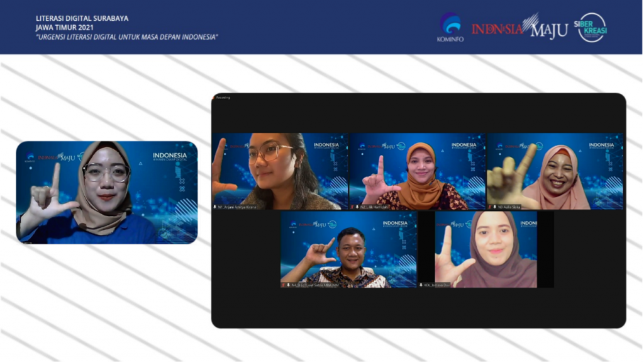Click the muted mic icon on the N2 tile
The height and width of the screenshot is (364, 644).
coord(353,207)
